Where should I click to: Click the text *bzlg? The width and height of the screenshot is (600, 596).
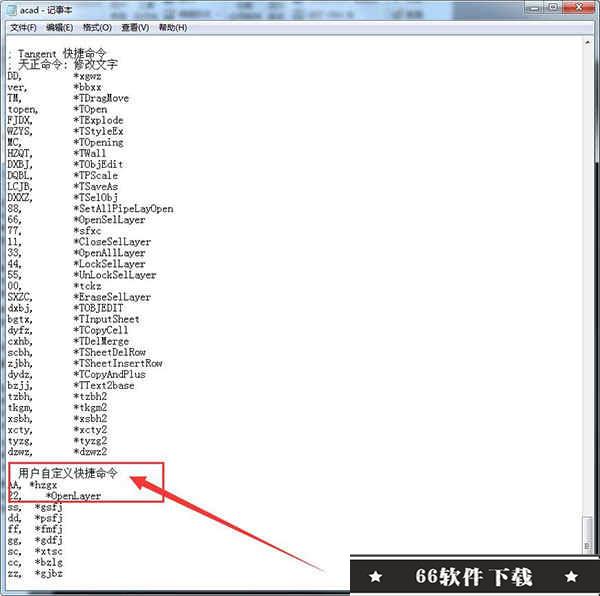(49, 562)
